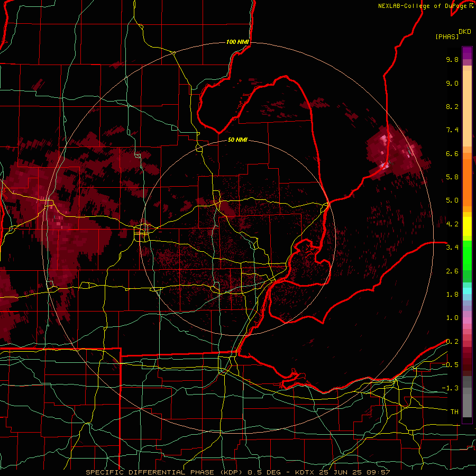Screen dimensions: 476x476
Task: Click the -1.3 scale value
Action: (x=450, y=388)
